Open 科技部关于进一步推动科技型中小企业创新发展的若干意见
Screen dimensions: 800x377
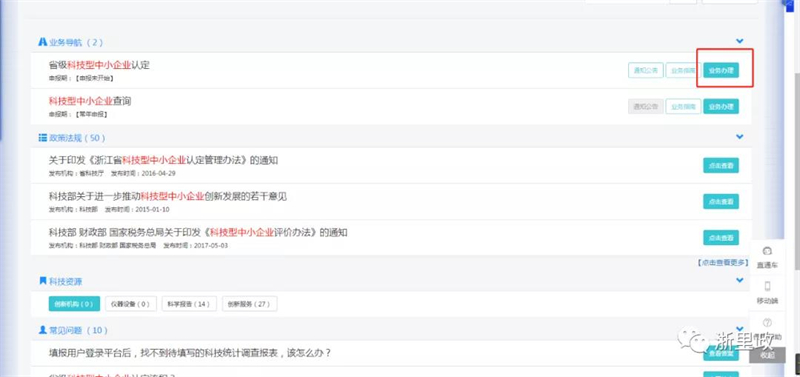pyautogui.click(x=168, y=196)
